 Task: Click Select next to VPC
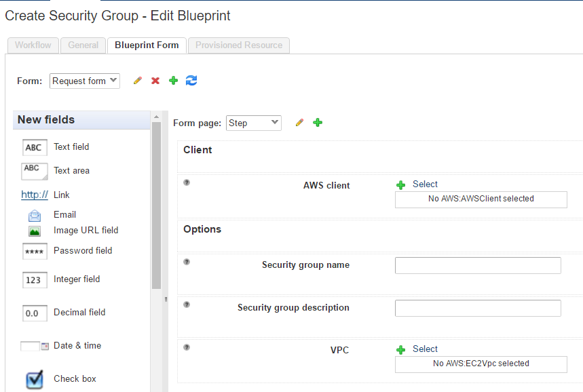424,349
